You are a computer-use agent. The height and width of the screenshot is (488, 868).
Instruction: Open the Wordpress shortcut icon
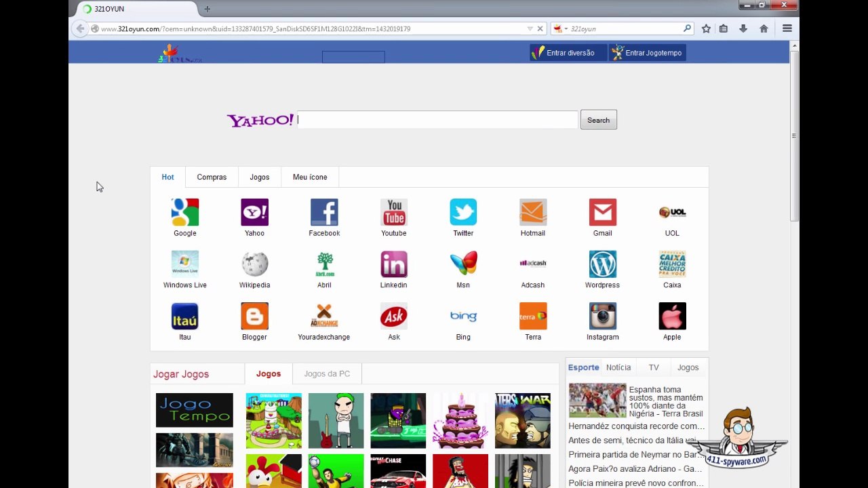click(603, 264)
